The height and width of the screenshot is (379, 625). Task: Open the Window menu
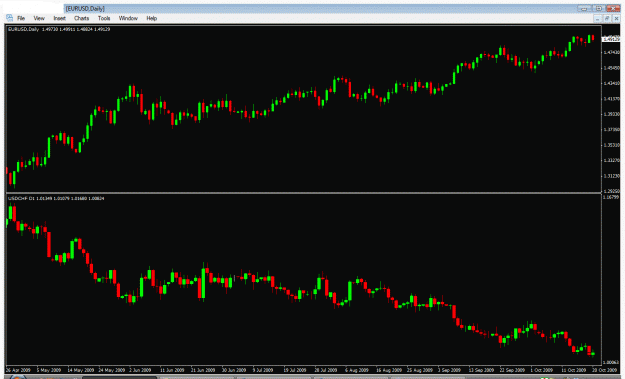[128, 18]
